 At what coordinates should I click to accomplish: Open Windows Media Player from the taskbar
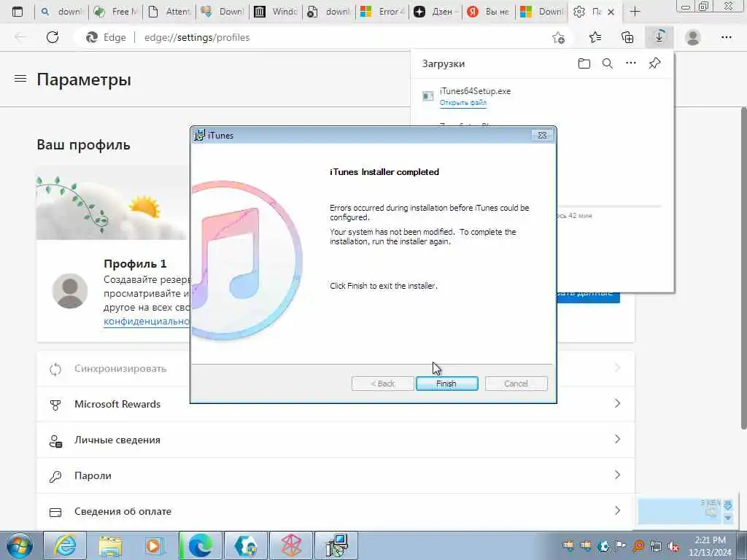click(x=155, y=545)
